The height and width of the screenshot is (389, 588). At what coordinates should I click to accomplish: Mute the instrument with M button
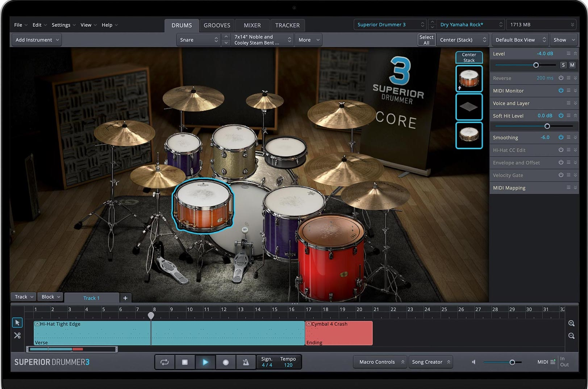click(572, 65)
